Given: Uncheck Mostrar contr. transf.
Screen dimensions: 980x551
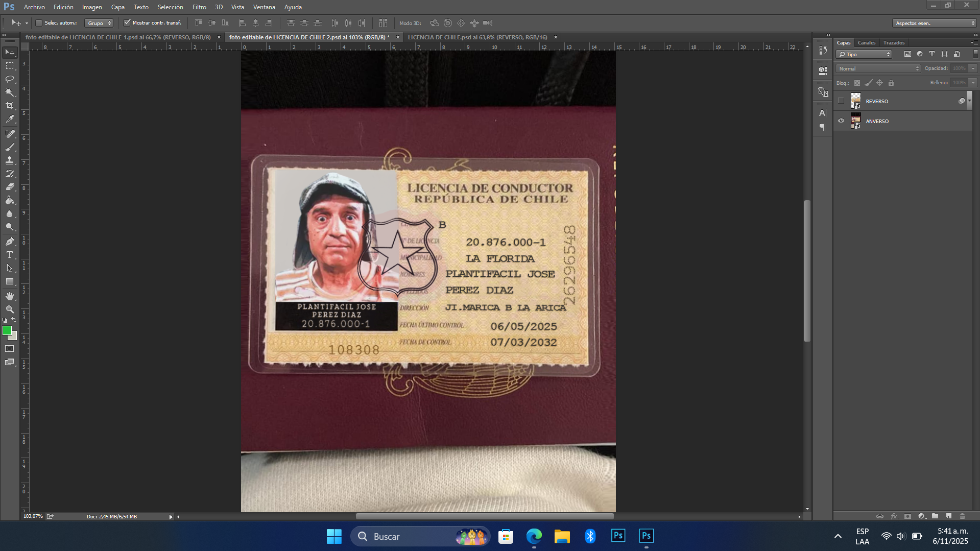Looking at the screenshot, I should coord(128,23).
